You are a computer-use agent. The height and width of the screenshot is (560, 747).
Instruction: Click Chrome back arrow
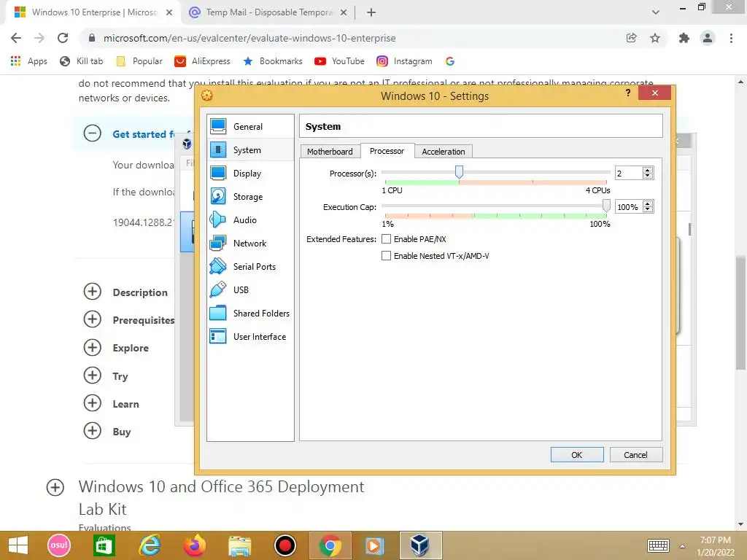[x=16, y=38]
